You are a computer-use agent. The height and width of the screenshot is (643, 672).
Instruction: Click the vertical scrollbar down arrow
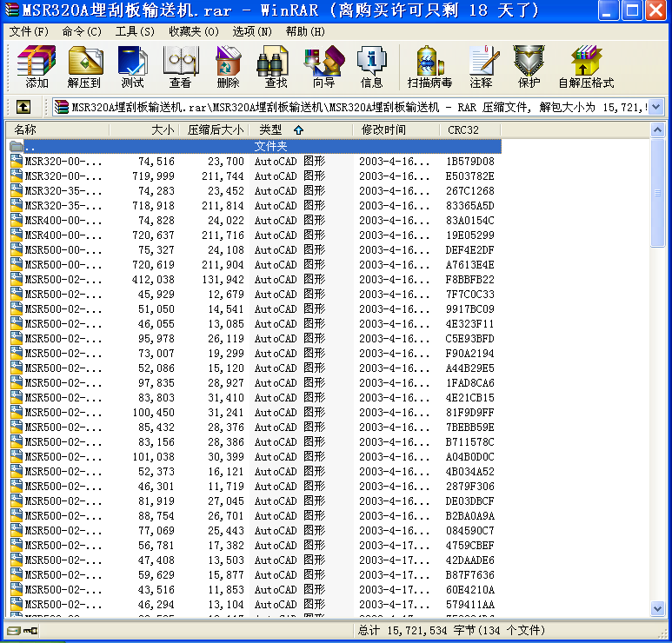coord(657,611)
